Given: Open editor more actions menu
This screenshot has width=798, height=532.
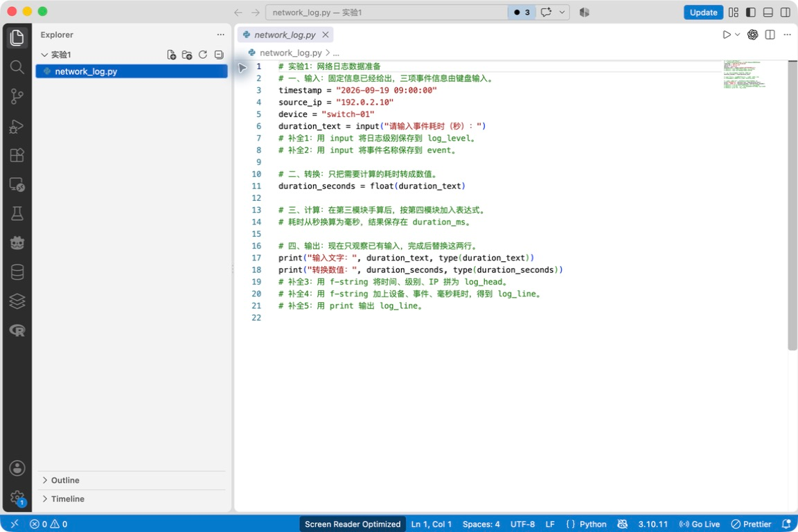Looking at the screenshot, I should pyautogui.click(x=788, y=35).
